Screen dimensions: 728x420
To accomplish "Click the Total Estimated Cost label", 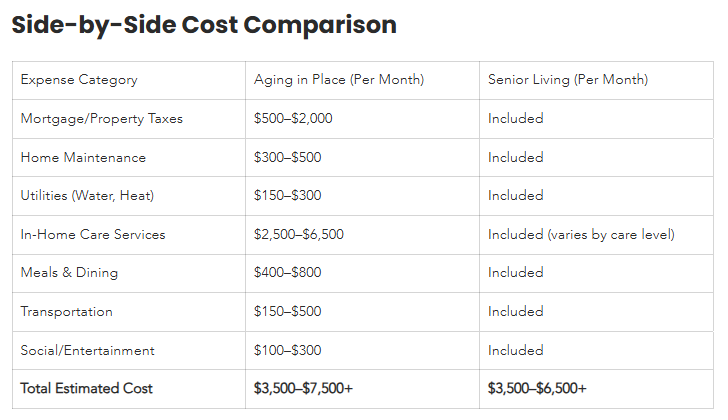I will (x=86, y=389).
